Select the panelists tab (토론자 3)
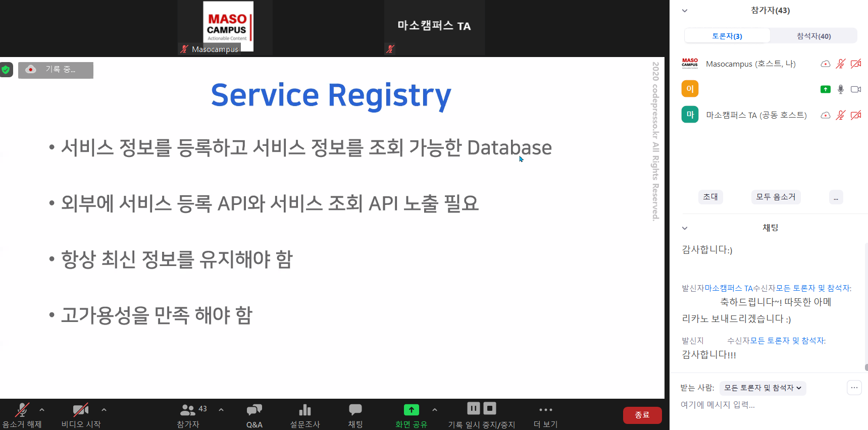The image size is (868, 430). [727, 36]
